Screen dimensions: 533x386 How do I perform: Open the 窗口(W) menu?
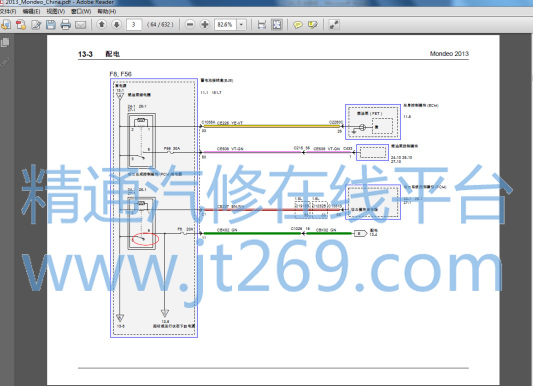point(81,12)
